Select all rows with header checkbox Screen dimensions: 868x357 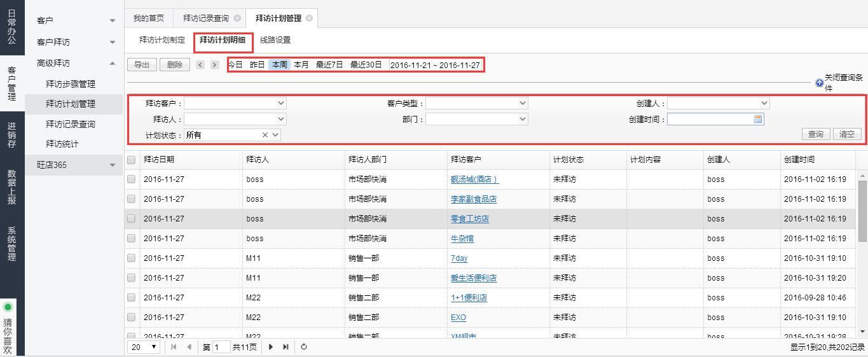point(132,160)
